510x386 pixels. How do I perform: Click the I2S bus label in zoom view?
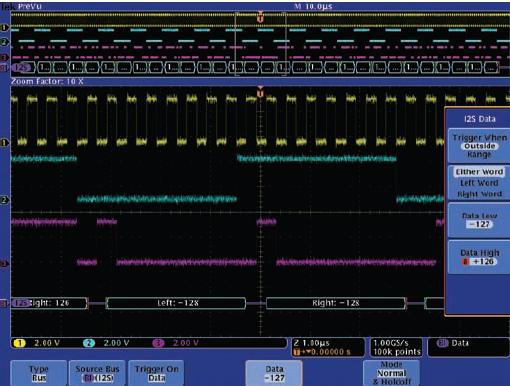[x=21, y=303]
